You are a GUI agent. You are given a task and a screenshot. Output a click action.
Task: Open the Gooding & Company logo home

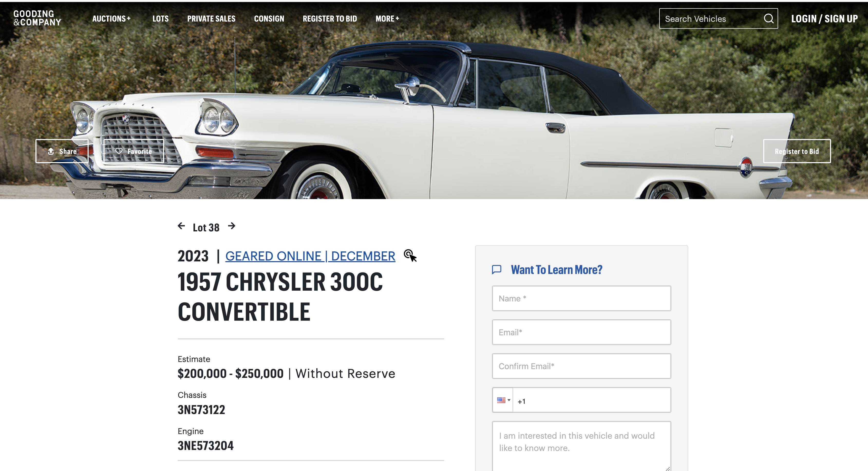(37, 18)
